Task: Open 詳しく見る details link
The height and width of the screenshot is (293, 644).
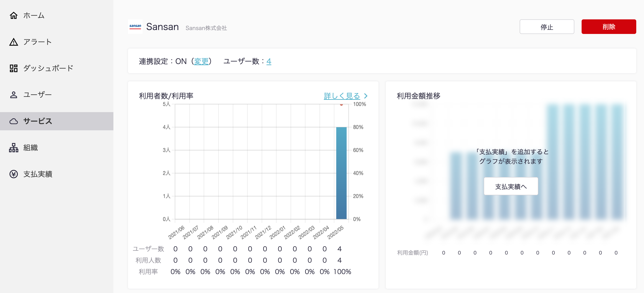Action: [342, 96]
